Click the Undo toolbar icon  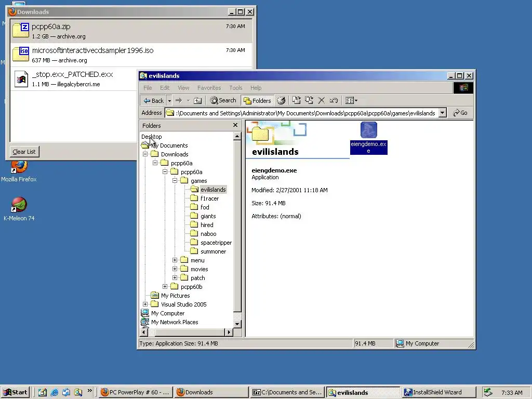pyautogui.click(x=334, y=100)
